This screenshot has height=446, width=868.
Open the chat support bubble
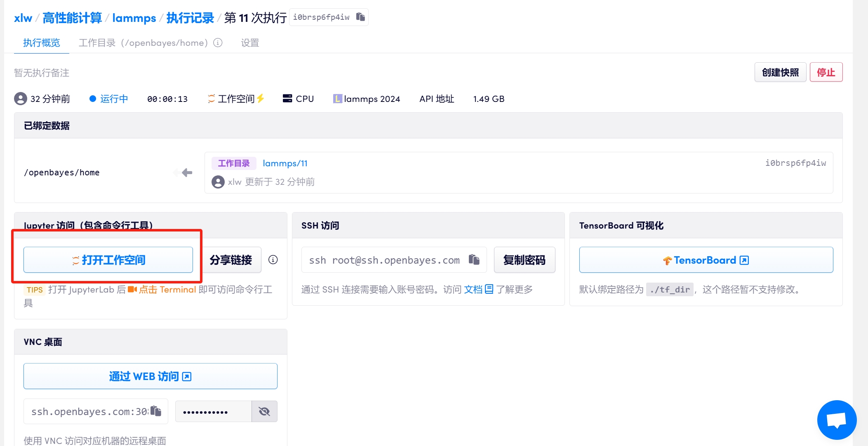click(x=837, y=420)
